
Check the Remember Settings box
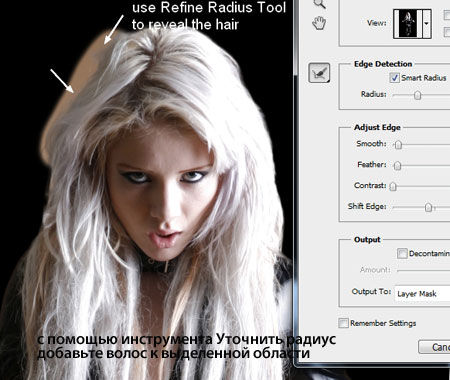point(343,323)
